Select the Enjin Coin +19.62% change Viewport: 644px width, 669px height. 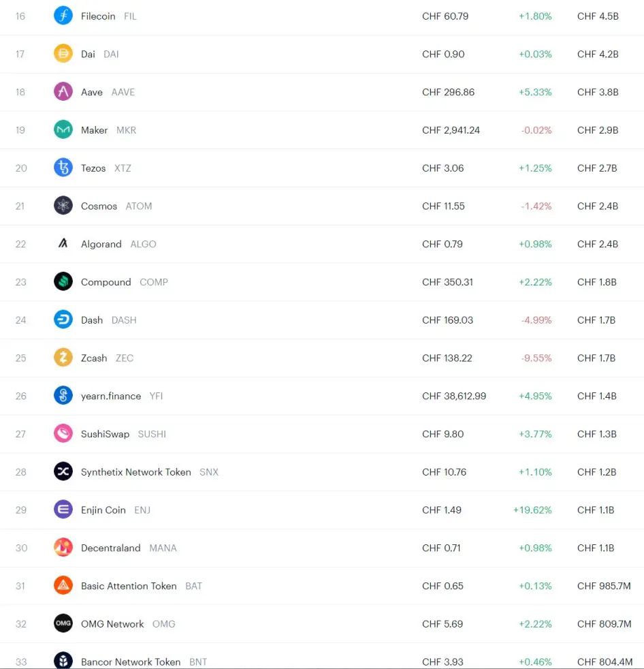click(532, 510)
